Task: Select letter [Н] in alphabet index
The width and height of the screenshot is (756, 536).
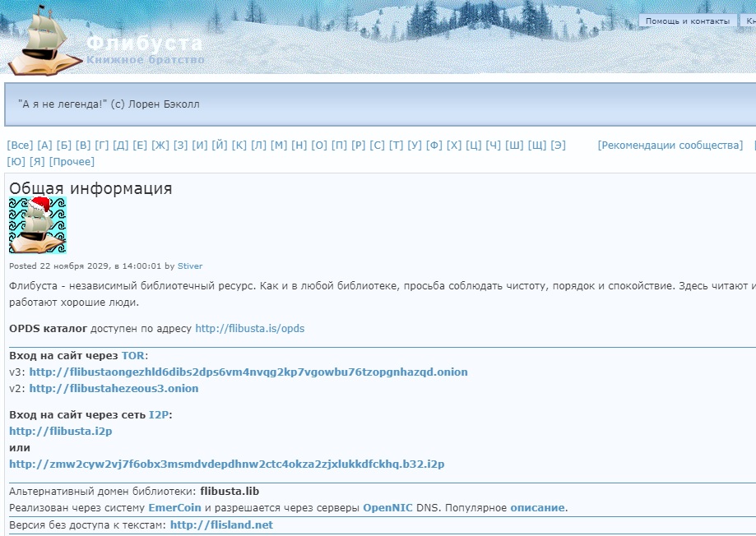Action: tap(299, 145)
